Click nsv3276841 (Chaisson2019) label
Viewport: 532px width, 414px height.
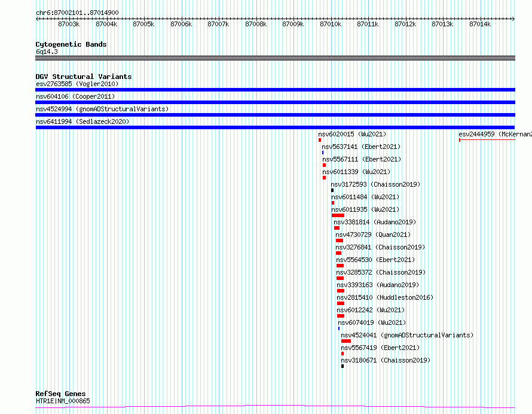380,247
